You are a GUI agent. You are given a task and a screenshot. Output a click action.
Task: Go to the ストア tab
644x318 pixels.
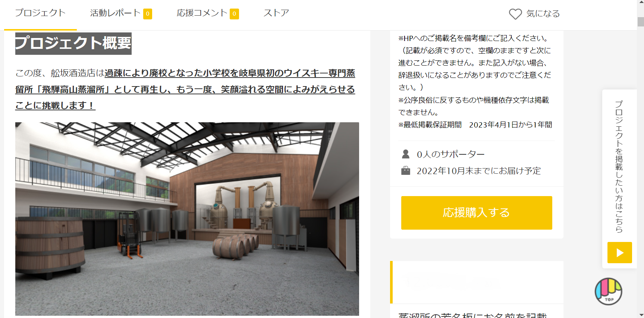[276, 13]
